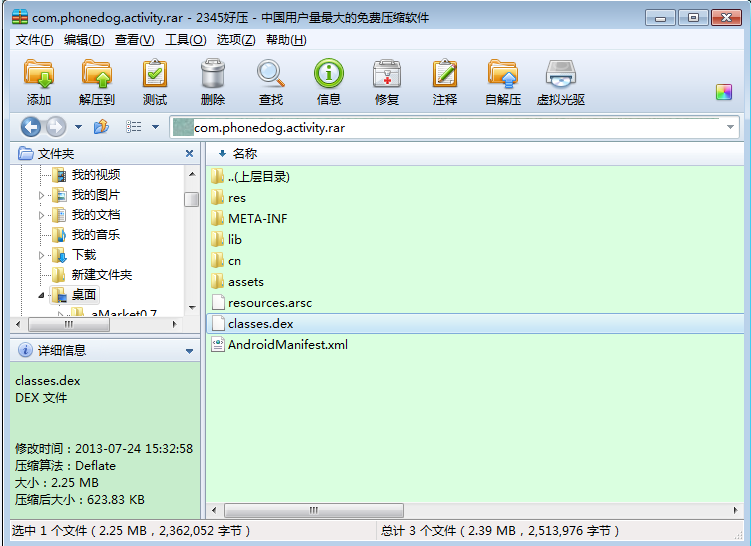Viewport: 751px width, 546px height.
Task: Click the folder tree horizontal scrollbar thumb
Action: click(x=68, y=325)
